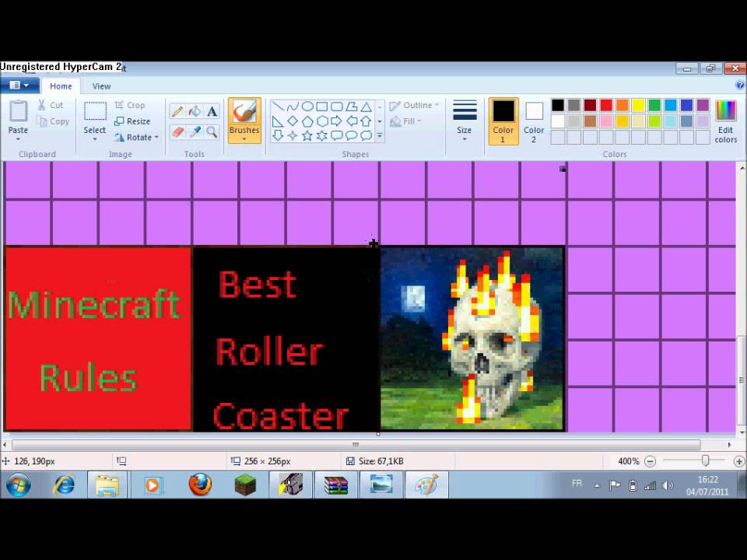Viewport: 747px width, 560px height.
Task: Adjust the zoom slider handle
Action: pos(705,460)
